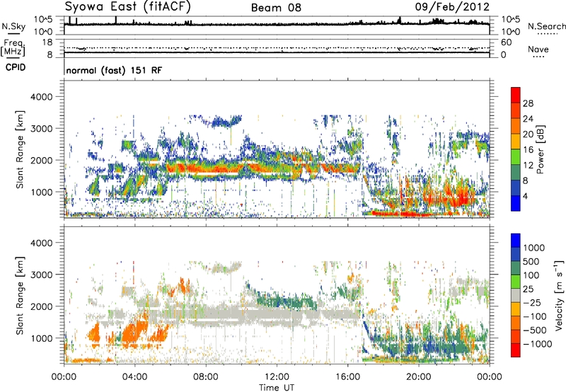Click the '04:00' time tick label

[x=135, y=377]
